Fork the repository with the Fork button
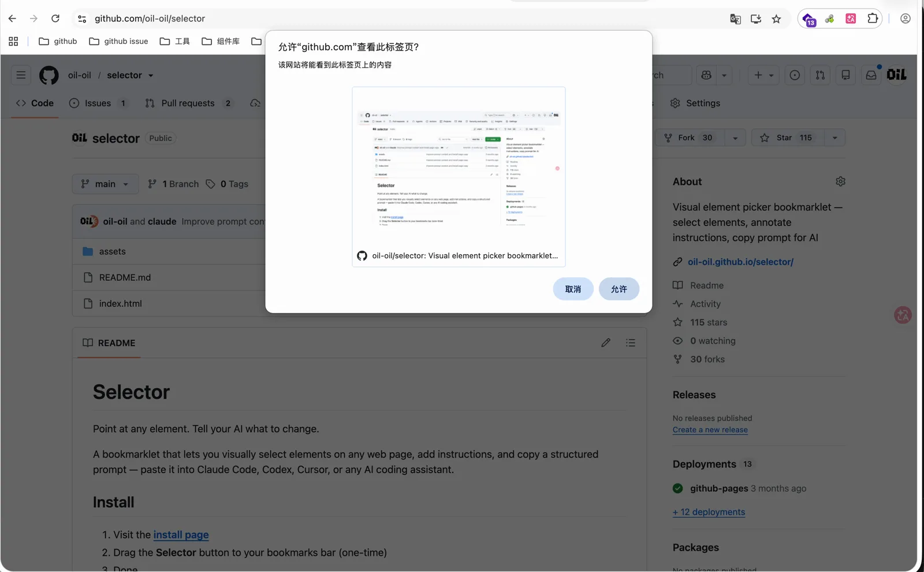 coord(690,138)
